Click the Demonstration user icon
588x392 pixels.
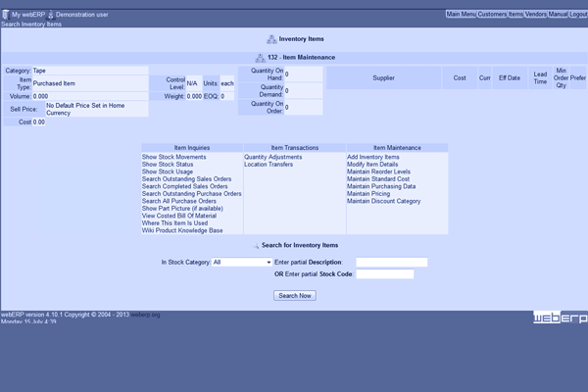(x=51, y=15)
